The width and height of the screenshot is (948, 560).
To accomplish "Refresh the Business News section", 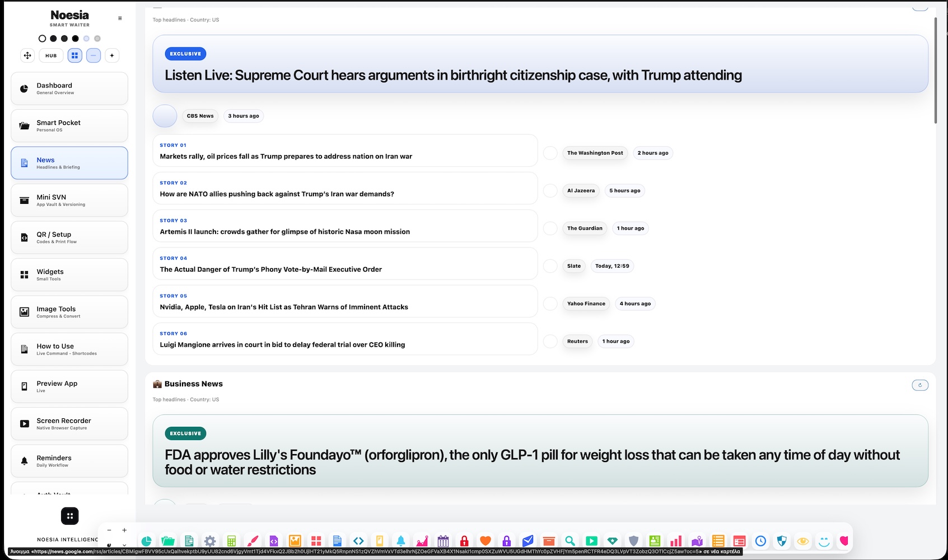I will pyautogui.click(x=920, y=385).
